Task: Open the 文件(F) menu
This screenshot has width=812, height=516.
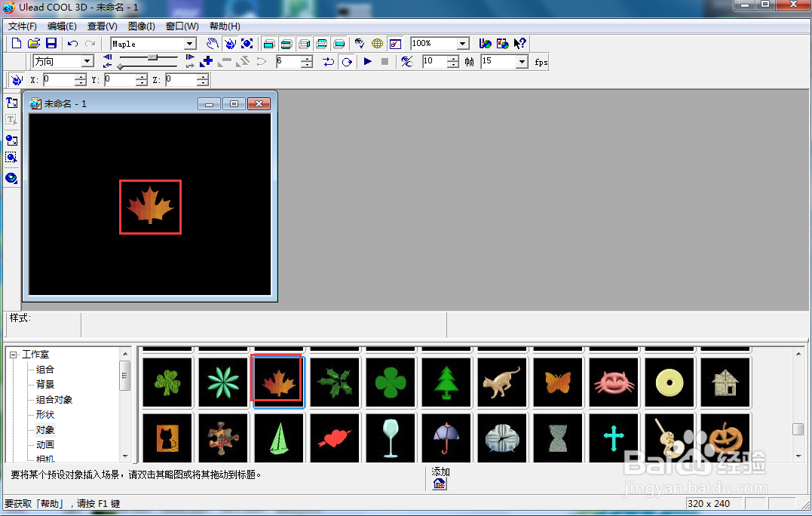Action: coord(23,26)
